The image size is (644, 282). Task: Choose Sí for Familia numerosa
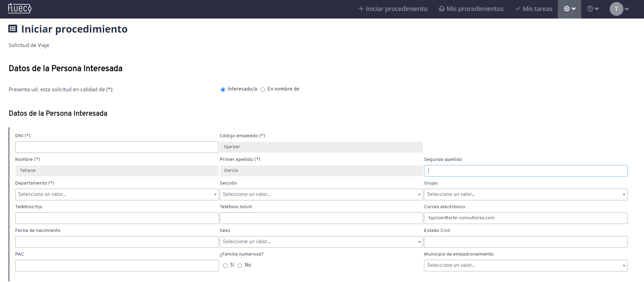coord(226,266)
